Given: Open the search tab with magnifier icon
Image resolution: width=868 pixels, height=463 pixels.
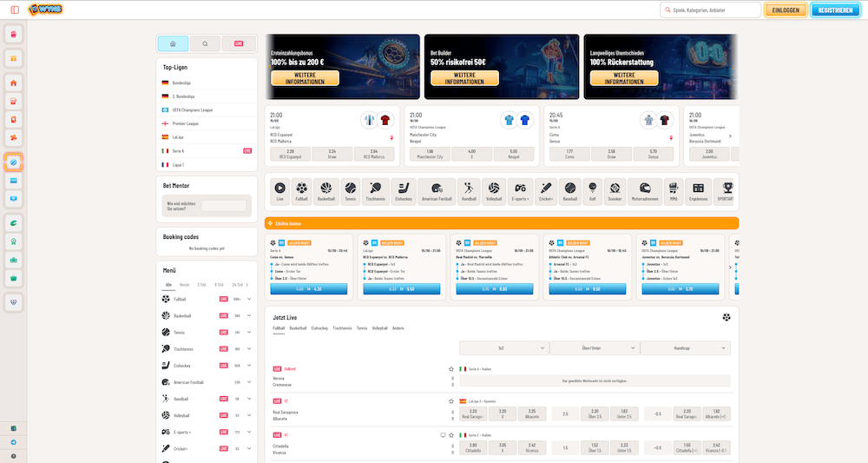Looking at the screenshot, I should (x=205, y=43).
